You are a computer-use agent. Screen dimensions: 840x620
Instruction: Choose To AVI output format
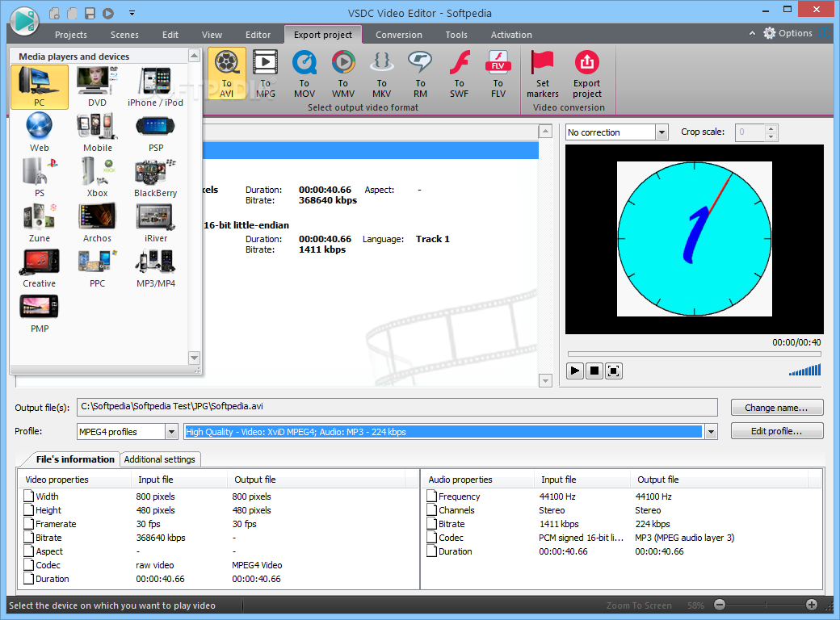pyautogui.click(x=227, y=74)
